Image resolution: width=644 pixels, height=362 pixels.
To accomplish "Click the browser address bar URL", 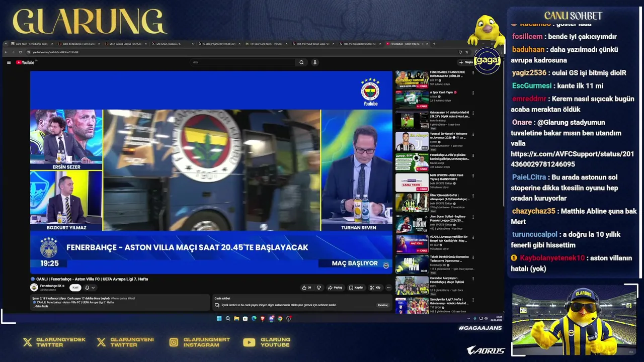I will [x=55, y=52].
